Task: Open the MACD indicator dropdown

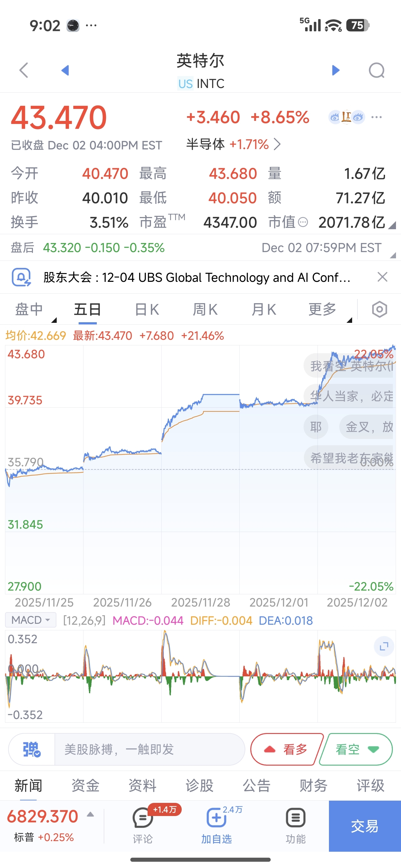Action: (31, 620)
